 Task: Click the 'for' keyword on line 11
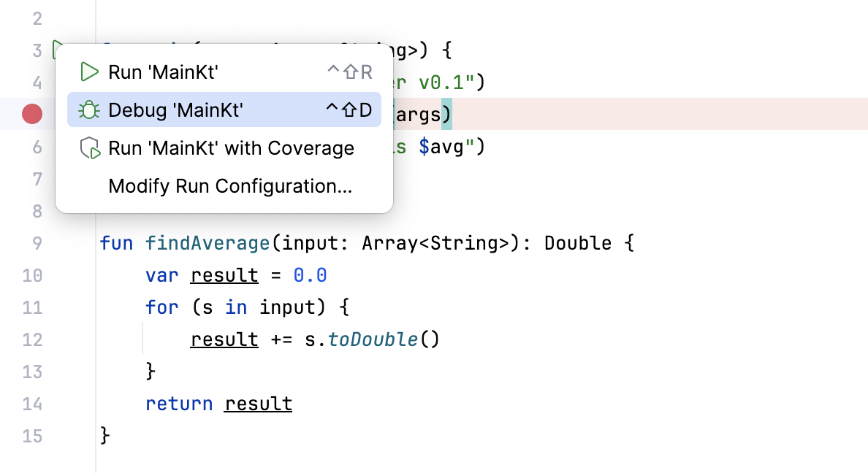tap(161, 307)
